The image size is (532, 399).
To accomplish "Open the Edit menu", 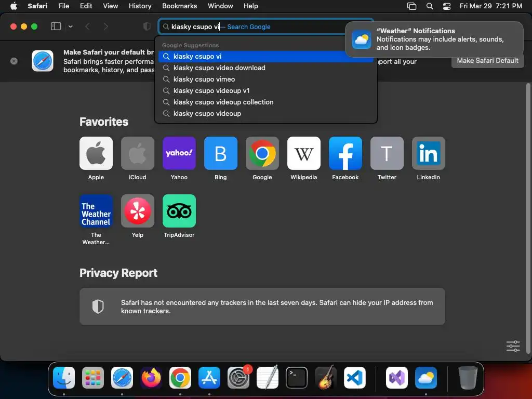I will point(86,6).
